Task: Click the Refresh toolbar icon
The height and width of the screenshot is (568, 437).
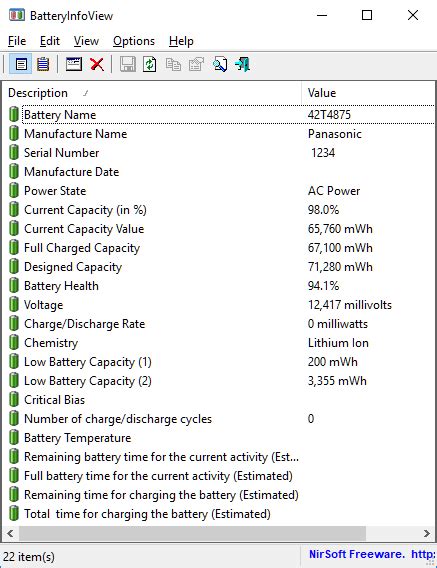Action: tap(150, 64)
